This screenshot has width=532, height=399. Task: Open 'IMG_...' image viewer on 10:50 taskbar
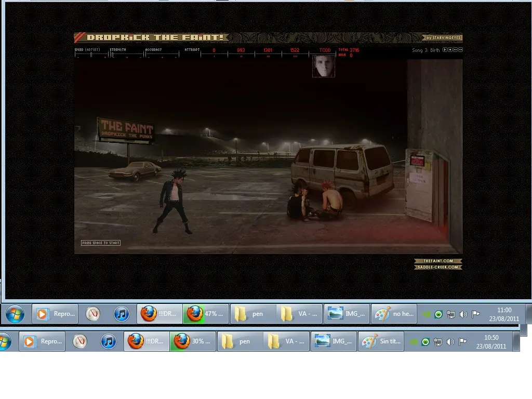[x=334, y=341]
